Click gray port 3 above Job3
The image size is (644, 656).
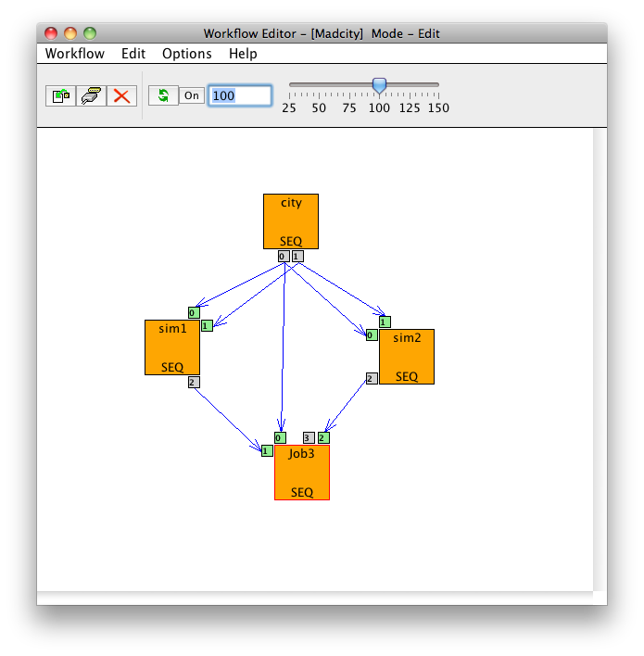coord(309,438)
